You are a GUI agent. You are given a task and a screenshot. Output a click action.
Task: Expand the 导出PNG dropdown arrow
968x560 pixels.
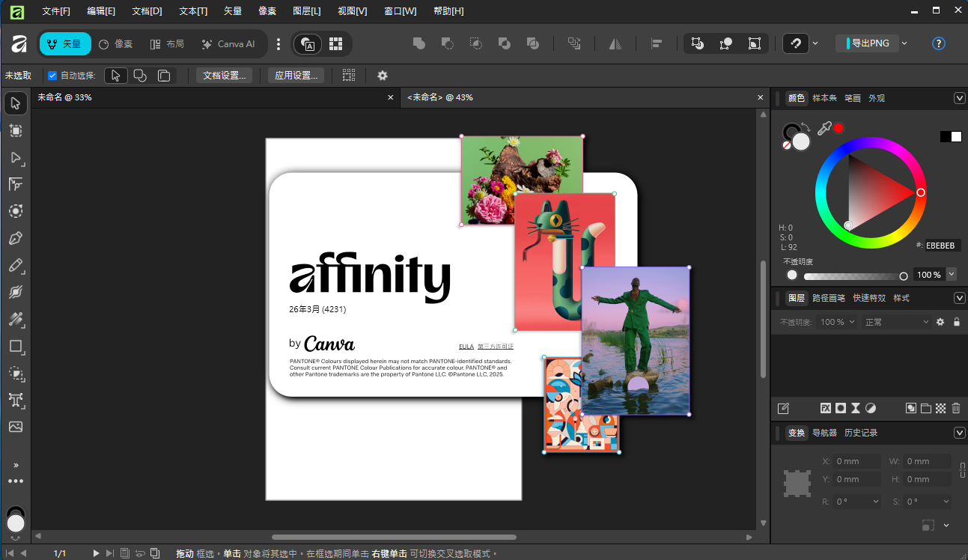pos(904,43)
